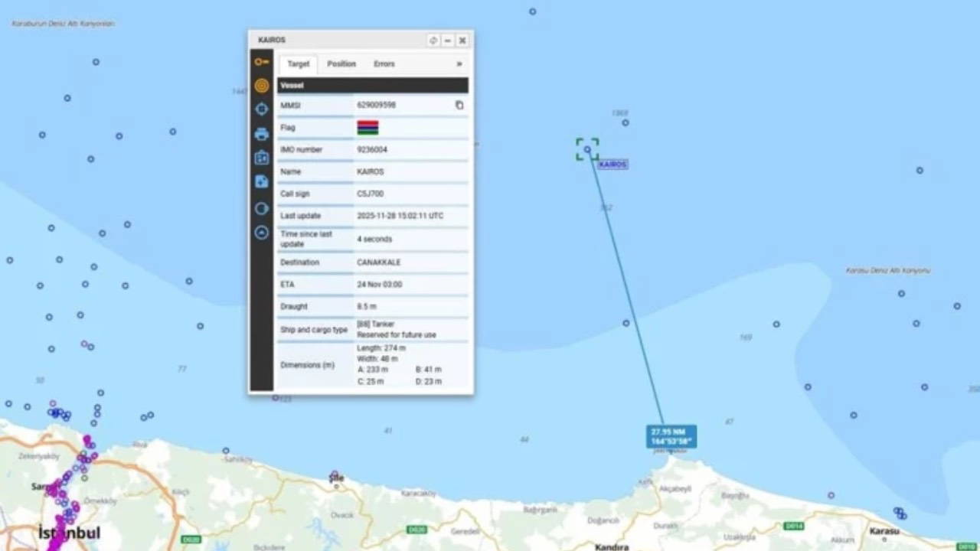Image resolution: width=980 pixels, height=551 pixels.
Task: Click the crosshair center-on-vessel icon
Action: (261, 109)
